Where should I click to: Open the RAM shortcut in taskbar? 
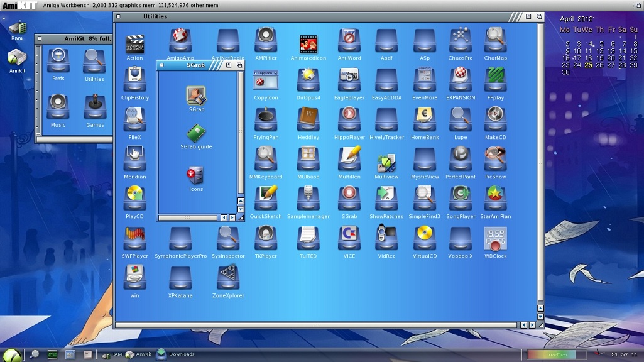[x=112, y=354]
